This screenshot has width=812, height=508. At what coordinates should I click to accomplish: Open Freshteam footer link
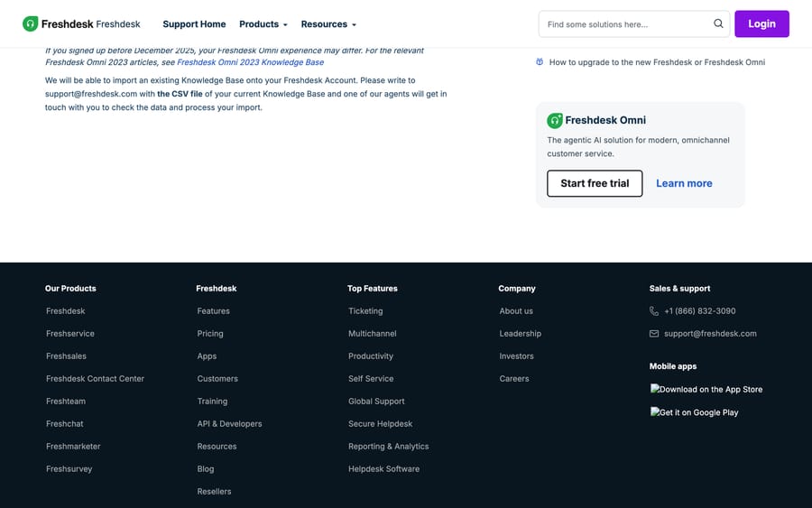coord(66,402)
